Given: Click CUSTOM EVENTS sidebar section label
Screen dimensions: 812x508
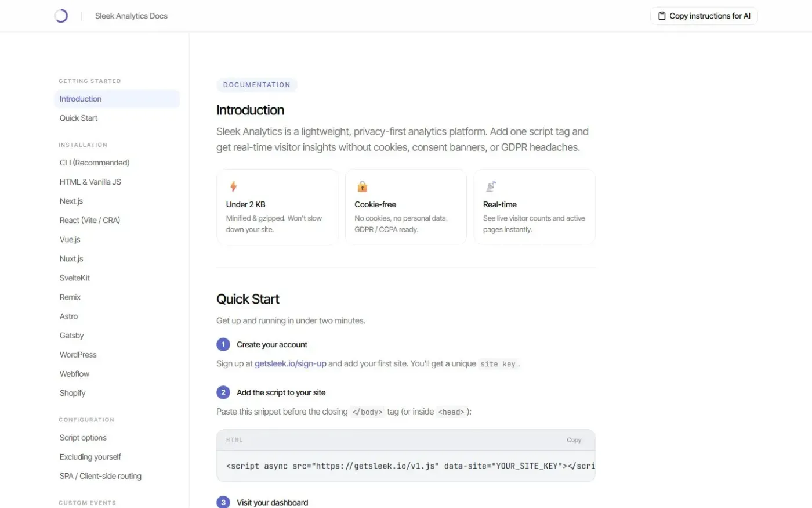Looking at the screenshot, I should pos(88,503).
